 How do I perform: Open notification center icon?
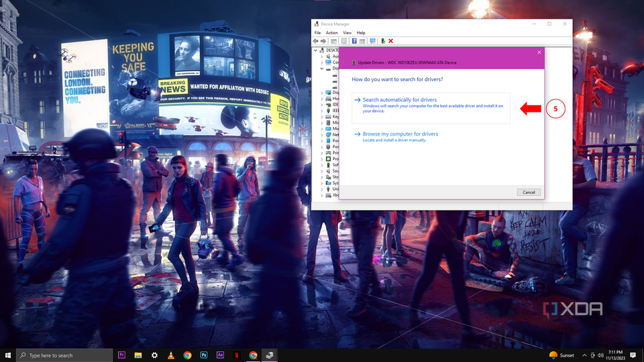pos(633,355)
